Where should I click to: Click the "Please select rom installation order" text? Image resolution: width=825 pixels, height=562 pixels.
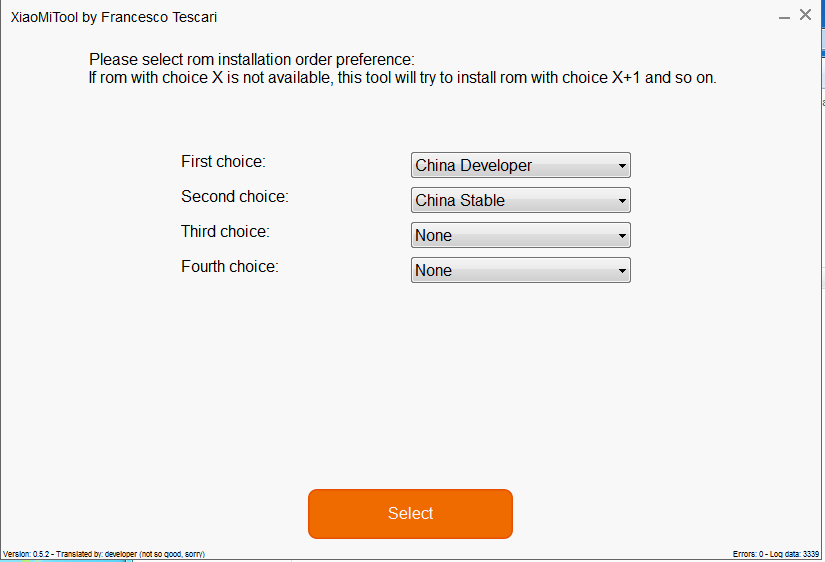pyautogui.click(x=251, y=60)
